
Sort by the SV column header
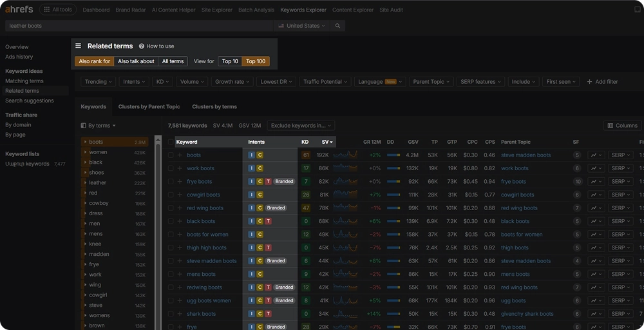pyautogui.click(x=327, y=142)
